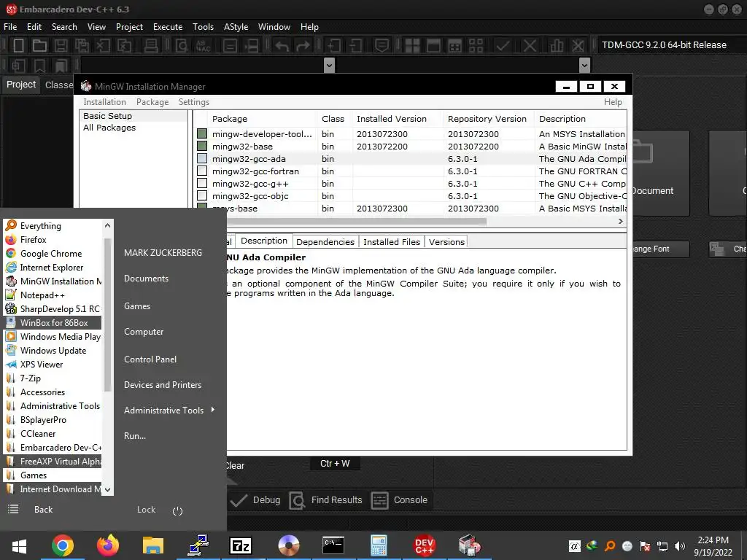
Task: Open the Execute menu in Dev-C++
Action: click(168, 27)
